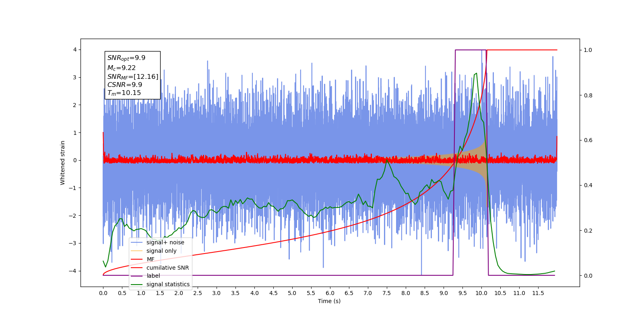Click the purple line sample in the legend
The height and width of the screenshot is (322, 644).
click(x=137, y=276)
